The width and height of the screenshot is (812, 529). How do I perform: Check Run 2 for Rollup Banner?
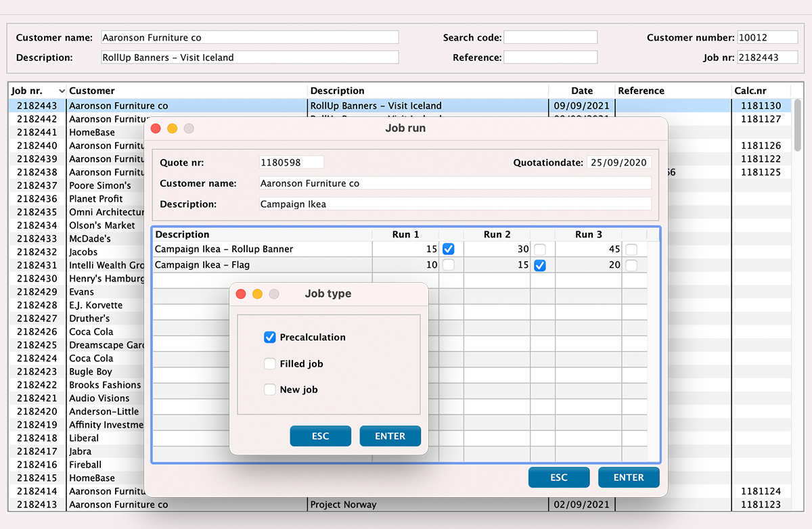(539, 249)
